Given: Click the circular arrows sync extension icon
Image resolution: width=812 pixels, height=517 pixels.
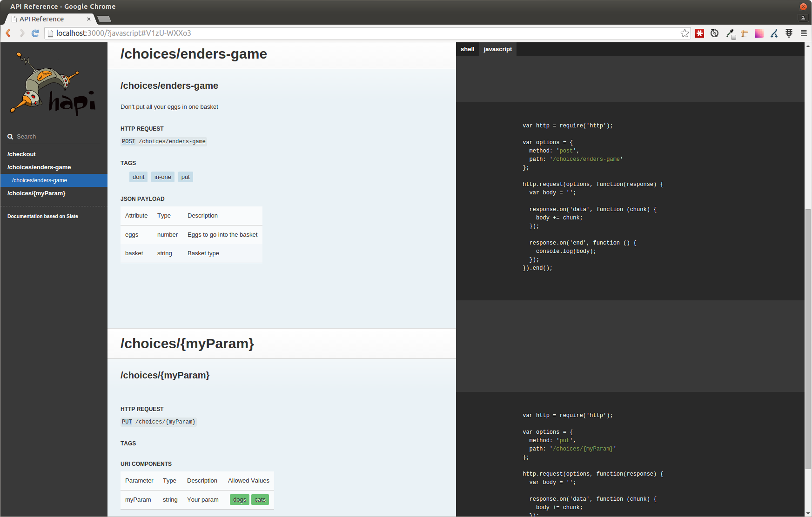Looking at the screenshot, I should 715,33.
